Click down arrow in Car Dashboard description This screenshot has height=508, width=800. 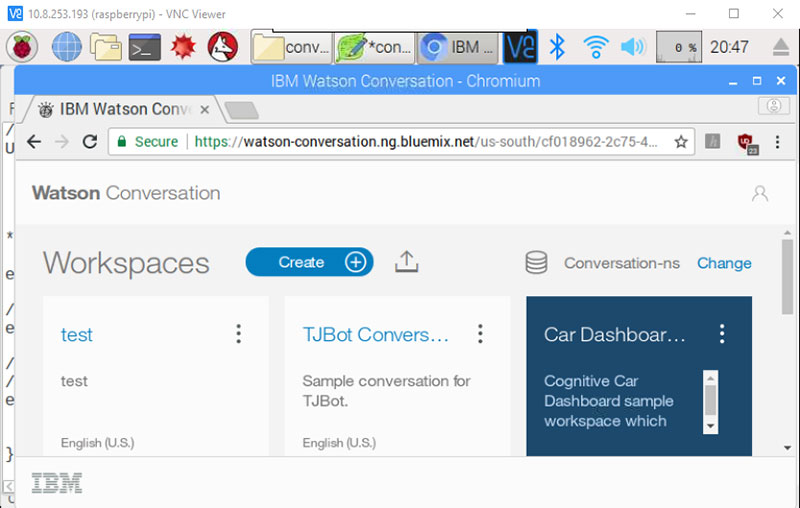pos(710,426)
